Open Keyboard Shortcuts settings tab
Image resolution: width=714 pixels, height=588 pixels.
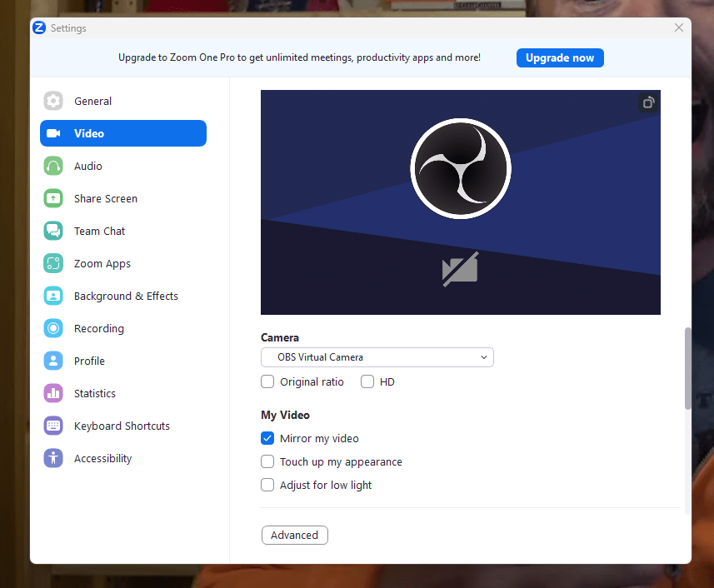tap(123, 426)
